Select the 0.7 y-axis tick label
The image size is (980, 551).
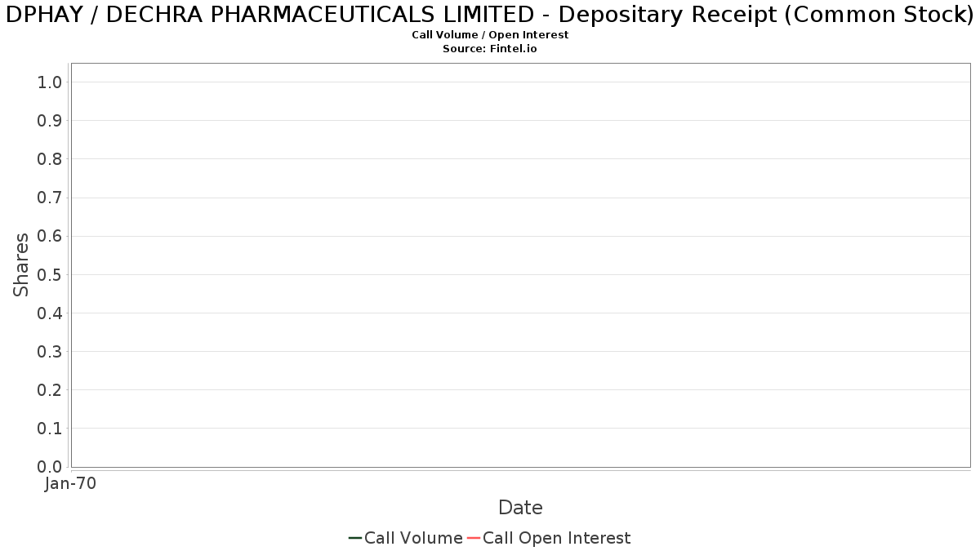pyautogui.click(x=50, y=198)
